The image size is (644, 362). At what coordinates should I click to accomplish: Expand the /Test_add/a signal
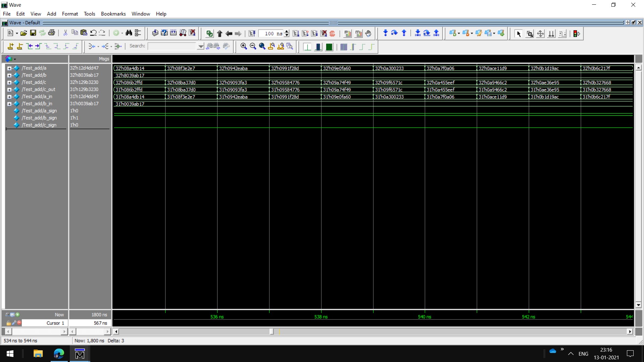[9, 68]
